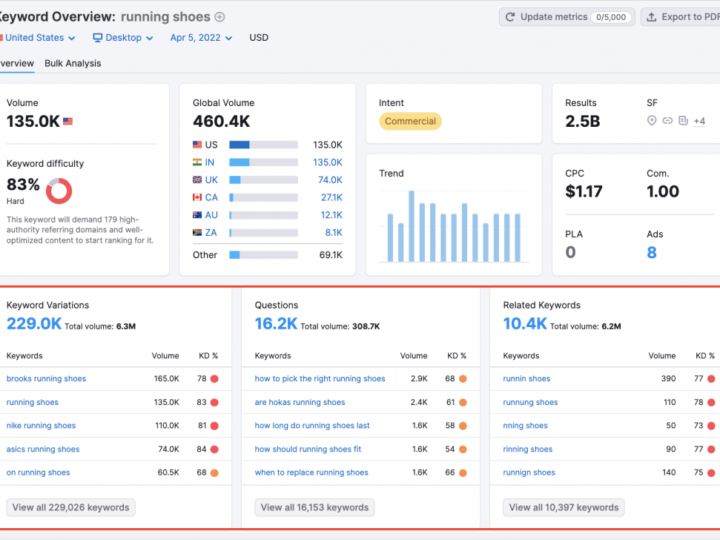The height and width of the screenshot is (540, 720).
Task: Click the Results value 2.5B
Action: tap(582, 121)
